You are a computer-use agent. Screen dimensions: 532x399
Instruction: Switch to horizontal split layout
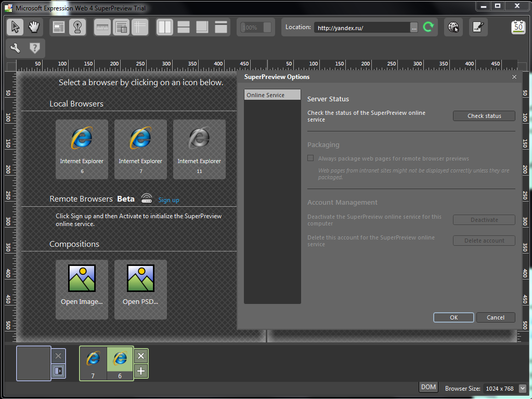coord(184,27)
